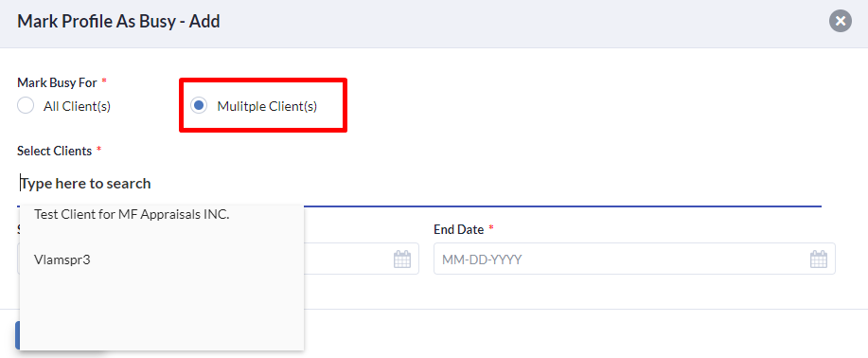Open the Start Date calendar picker icon
Viewport: 868px width, 358px height.
[402, 259]
